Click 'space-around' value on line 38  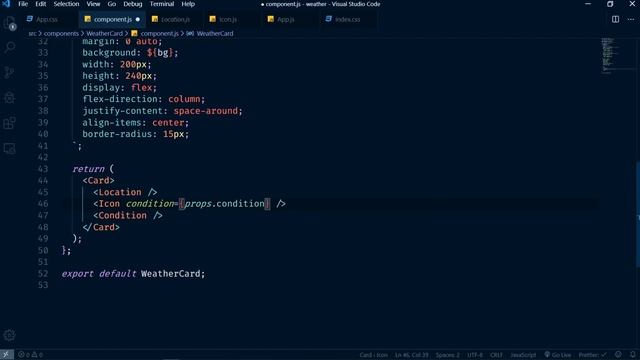[x=206, y=111]
